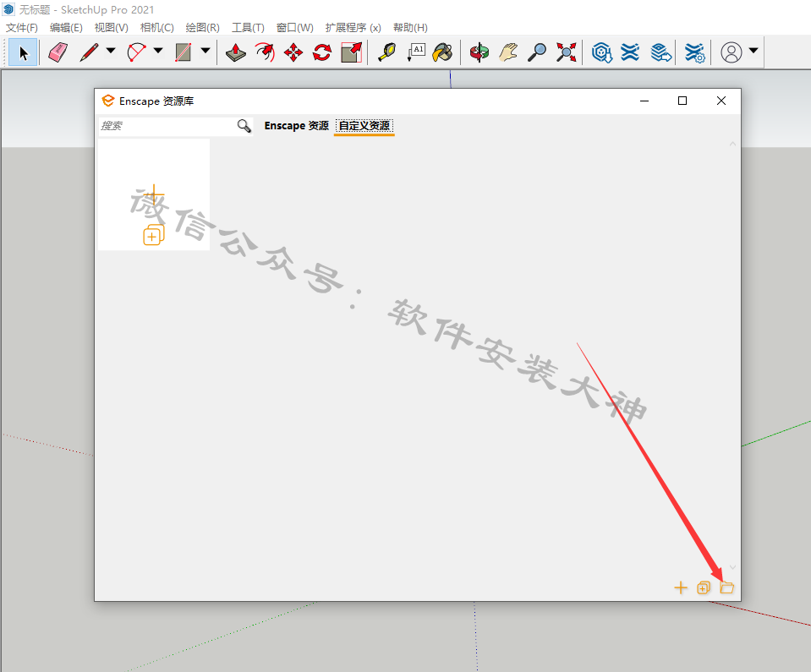Expand the account dropdown arrow
Screen dimensions: 811x672
753,51
